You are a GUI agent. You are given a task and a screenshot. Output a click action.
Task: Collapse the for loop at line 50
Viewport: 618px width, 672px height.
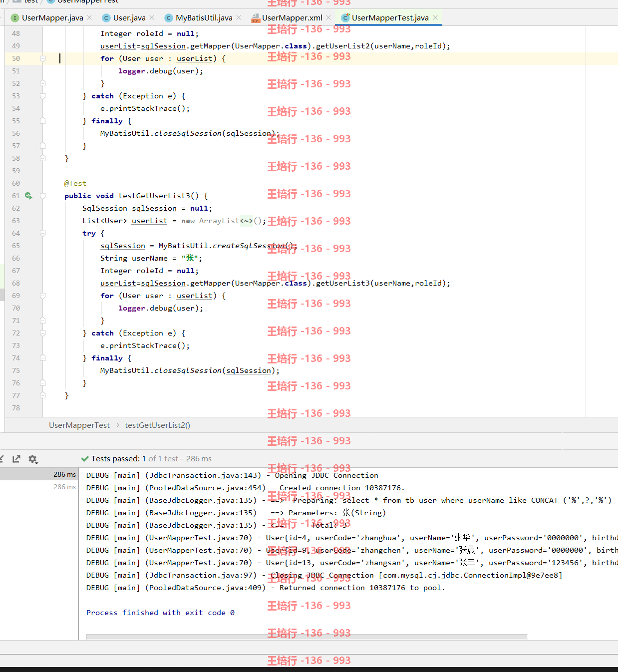pyautogui.click(x=42, y=58)
